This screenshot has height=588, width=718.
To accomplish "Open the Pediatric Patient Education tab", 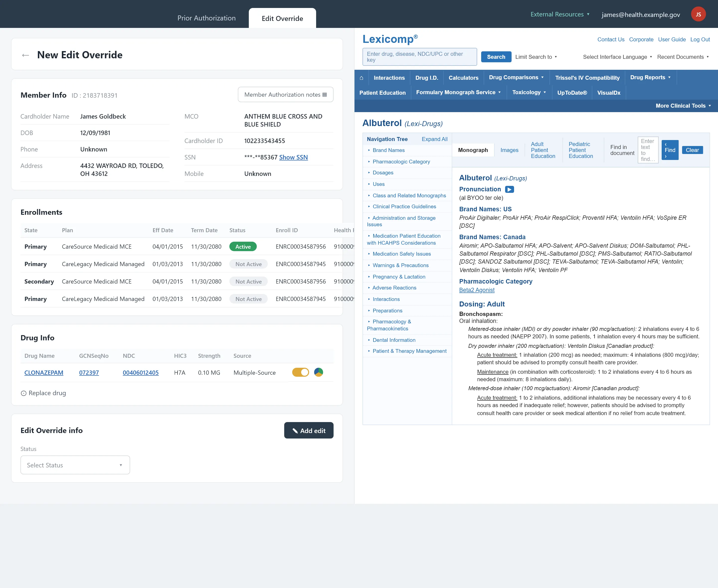I will (581, 150).
